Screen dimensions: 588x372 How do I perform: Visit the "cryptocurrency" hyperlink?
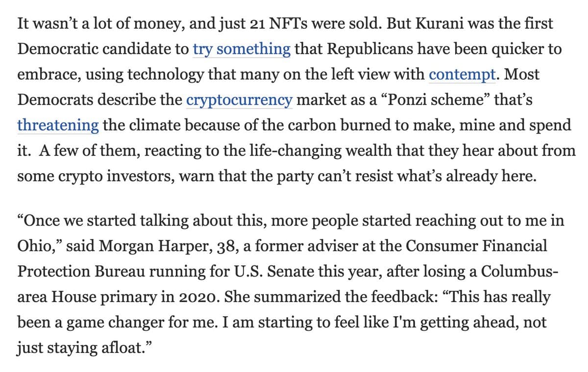tap(240, 100)
